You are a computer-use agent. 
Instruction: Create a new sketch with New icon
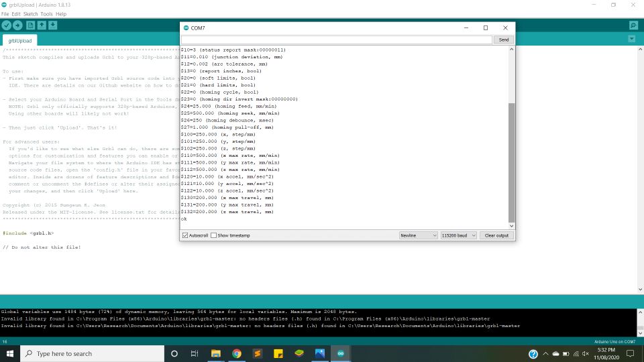tap(30, 25)
